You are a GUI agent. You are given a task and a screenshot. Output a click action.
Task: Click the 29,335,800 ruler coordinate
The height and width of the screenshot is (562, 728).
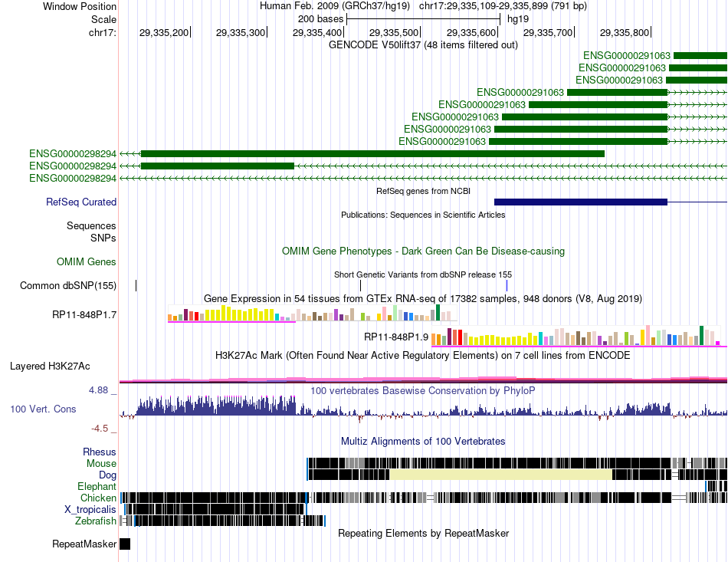(624, 32)
